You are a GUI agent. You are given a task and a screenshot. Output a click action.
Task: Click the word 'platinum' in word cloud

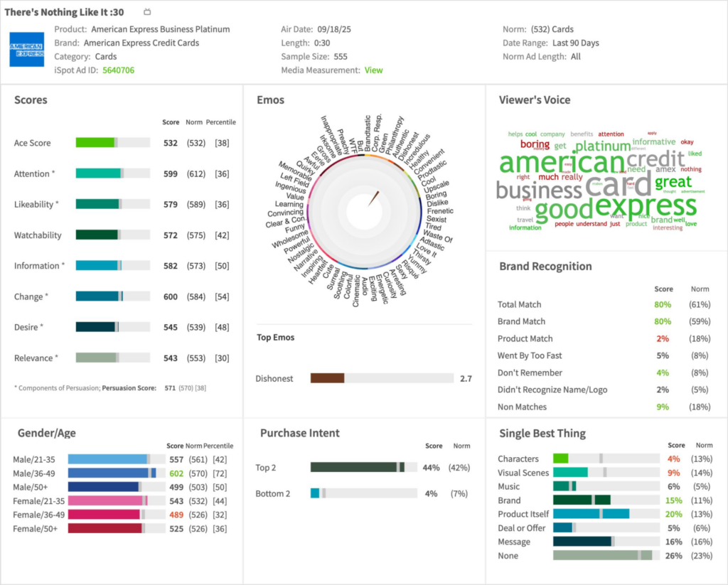point(602,146)
